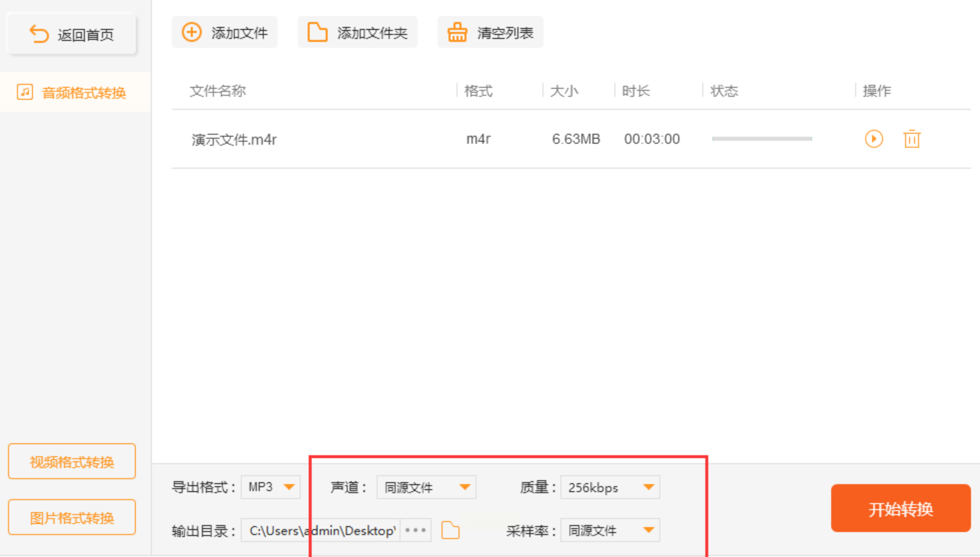Play the 演示文件.m4r audio preview
The width and height of the screenshot is (980, 557).
pos(874,139)
